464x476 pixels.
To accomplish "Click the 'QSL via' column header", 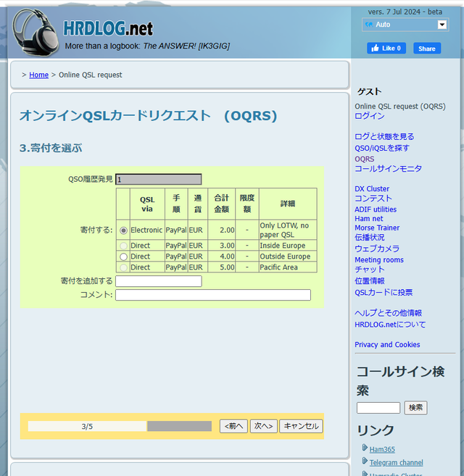I will tap(147, 204).
